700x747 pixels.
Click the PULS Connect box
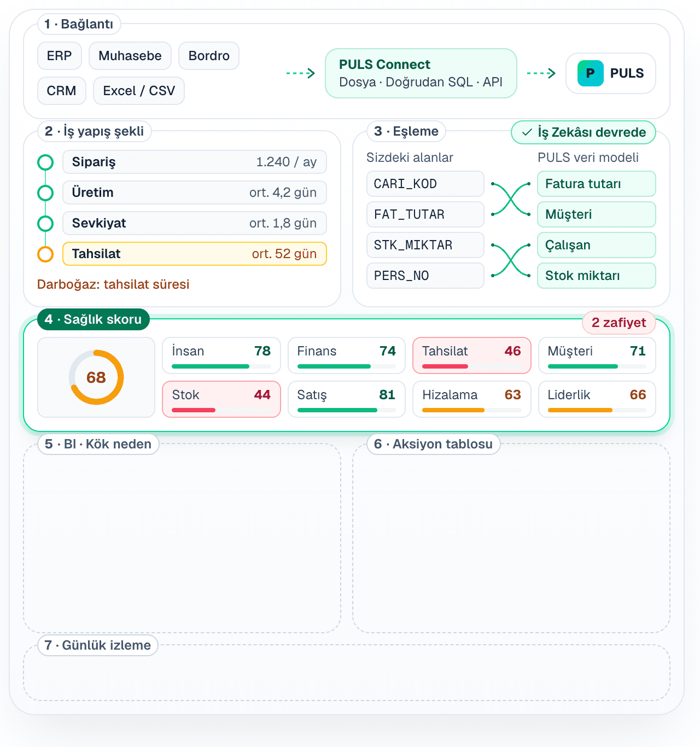(x=421, y=73)
